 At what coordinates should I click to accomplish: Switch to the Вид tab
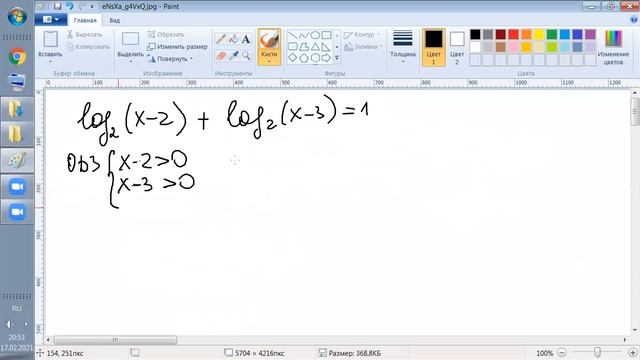tap(115, 20)
